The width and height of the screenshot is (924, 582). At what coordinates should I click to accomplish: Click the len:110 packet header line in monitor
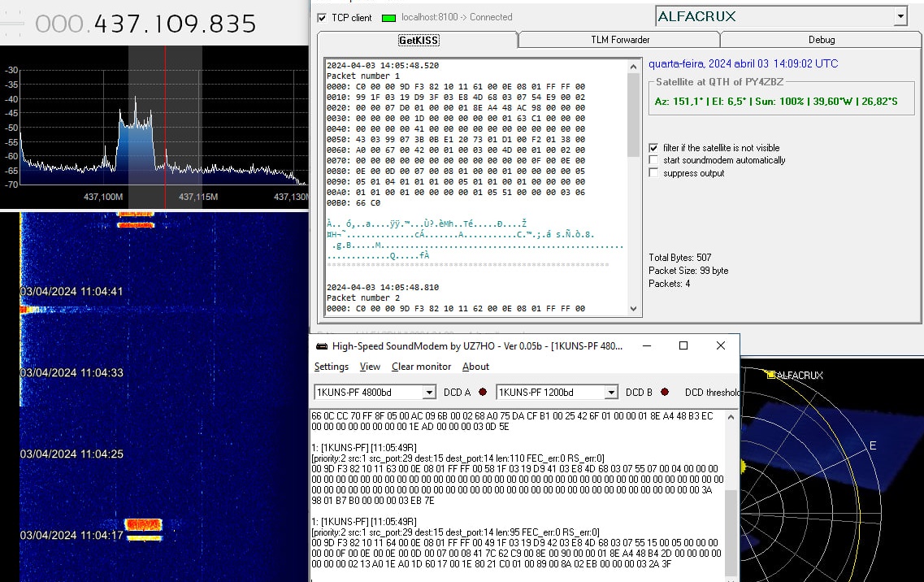[x=458, y=458]
